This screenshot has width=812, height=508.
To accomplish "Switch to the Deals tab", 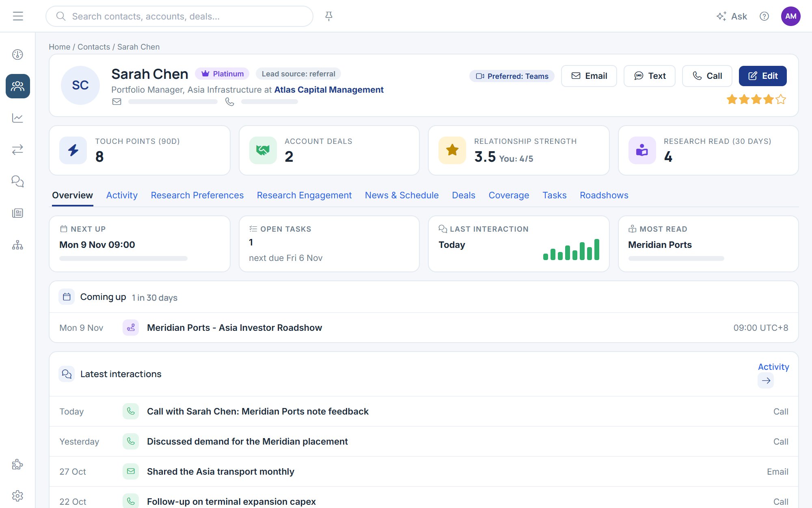I will point(464,195).
